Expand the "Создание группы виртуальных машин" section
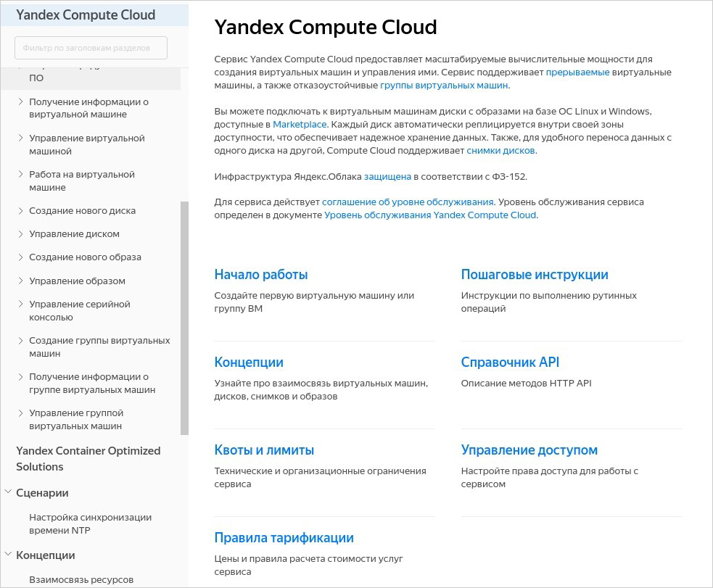Screen dimensions: 713x588 [99, 347]
